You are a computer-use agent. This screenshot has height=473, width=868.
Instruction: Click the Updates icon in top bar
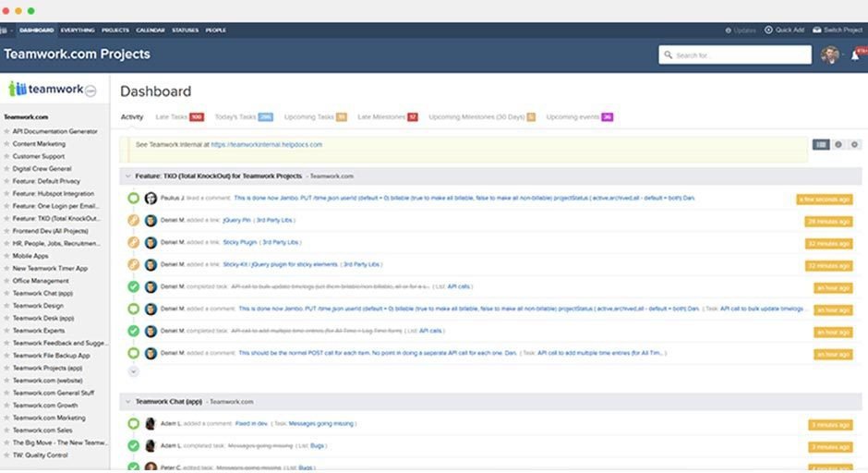click(x=729, y=30)
